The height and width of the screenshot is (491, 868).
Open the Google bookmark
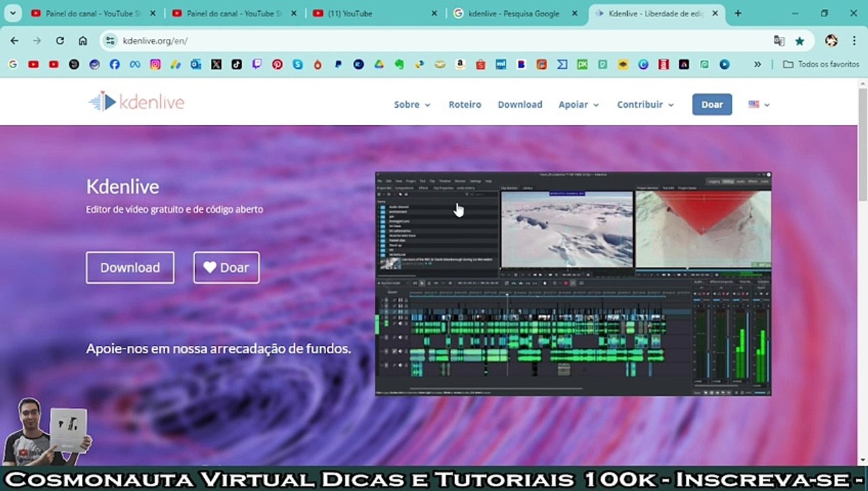[12, 64]
